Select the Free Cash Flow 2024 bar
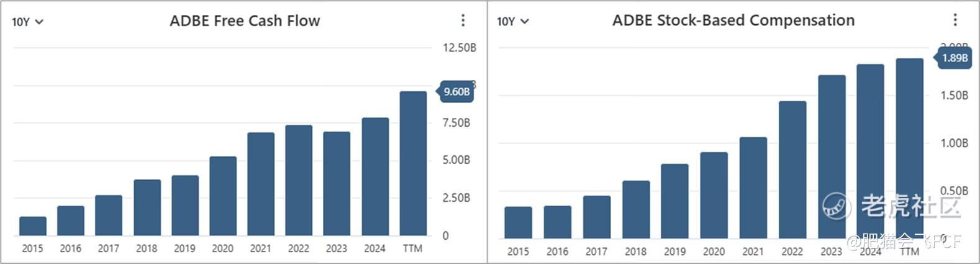980x264 pixels. [375, 177]
